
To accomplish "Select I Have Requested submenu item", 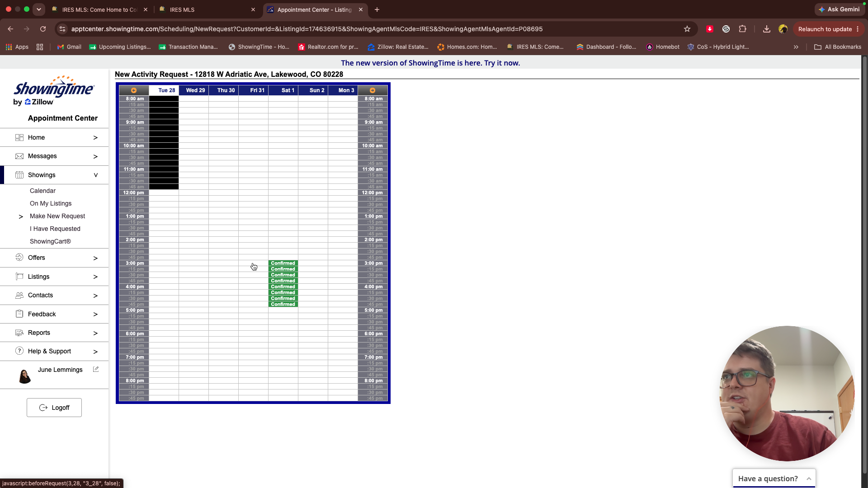I will tap(55, 229).
